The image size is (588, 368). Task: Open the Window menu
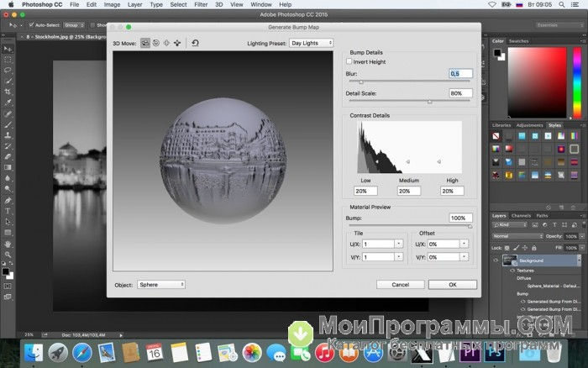[x=261, y=4]
